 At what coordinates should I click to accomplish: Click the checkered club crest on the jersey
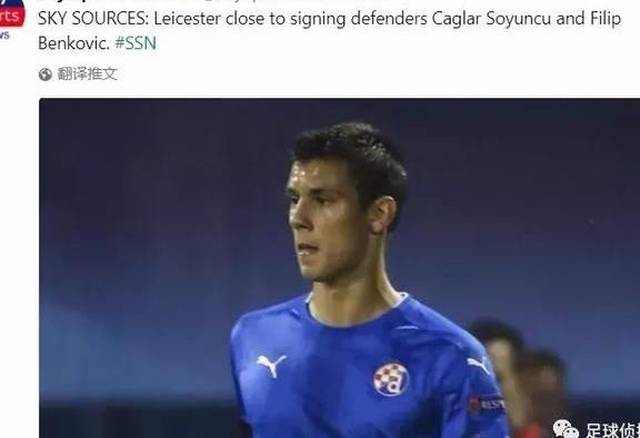(x=391, y=378)
